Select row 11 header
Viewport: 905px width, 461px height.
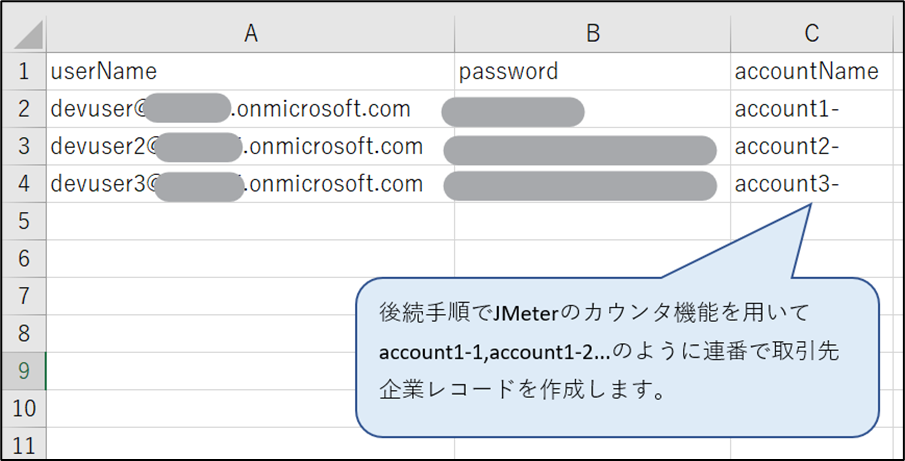[x=23, y=445]
